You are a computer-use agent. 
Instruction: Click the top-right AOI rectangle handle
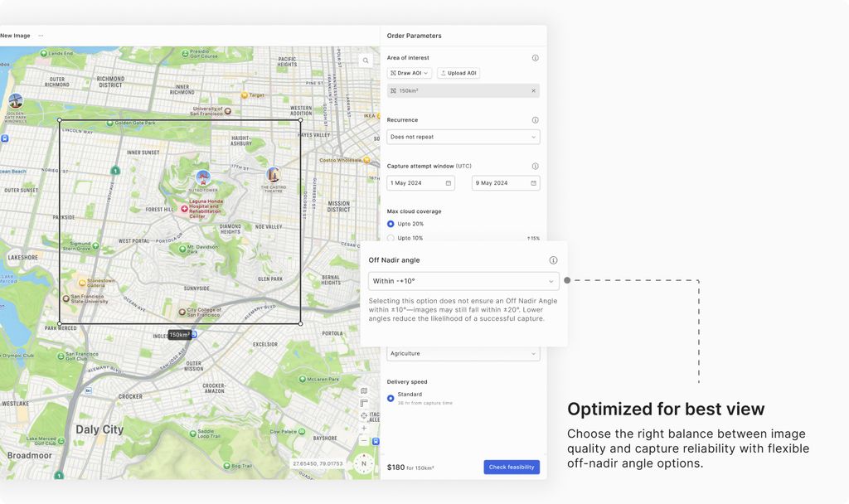click(300, 120)
